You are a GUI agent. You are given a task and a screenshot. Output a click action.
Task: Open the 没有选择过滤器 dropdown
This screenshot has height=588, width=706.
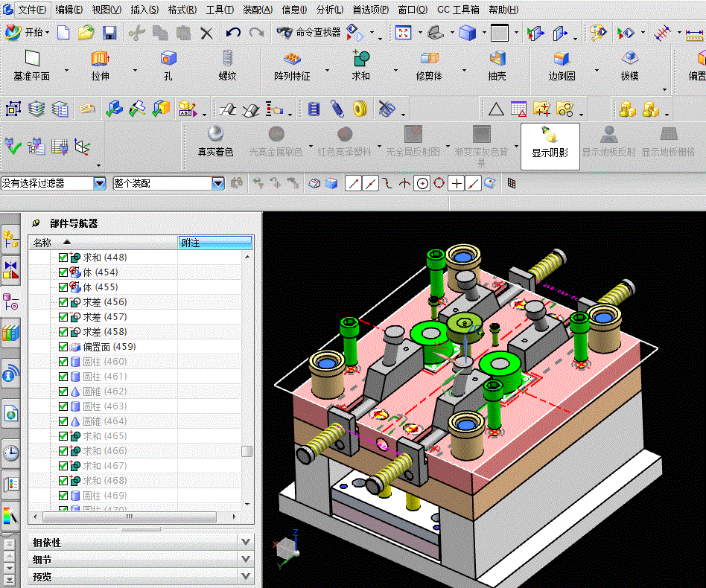point(99,183)
